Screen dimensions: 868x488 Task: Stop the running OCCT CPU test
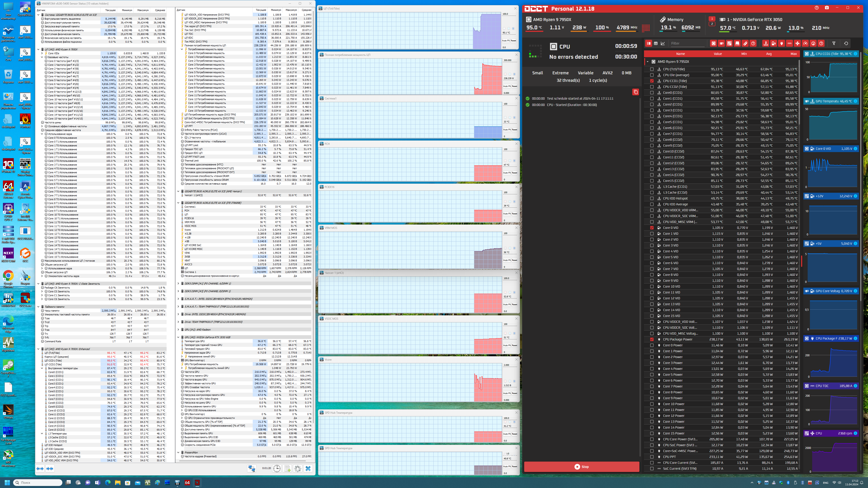point(582,467)
